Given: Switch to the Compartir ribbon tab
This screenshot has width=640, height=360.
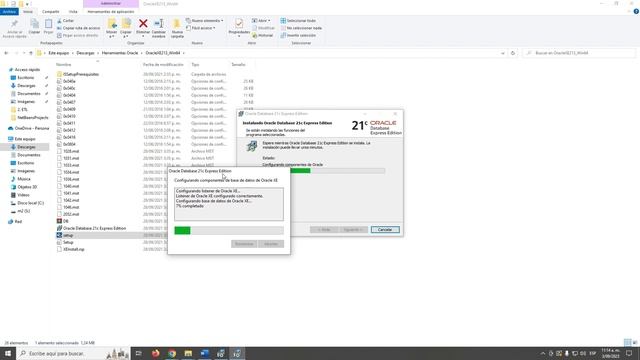Looking at the screenshot, I should [51, 11].
